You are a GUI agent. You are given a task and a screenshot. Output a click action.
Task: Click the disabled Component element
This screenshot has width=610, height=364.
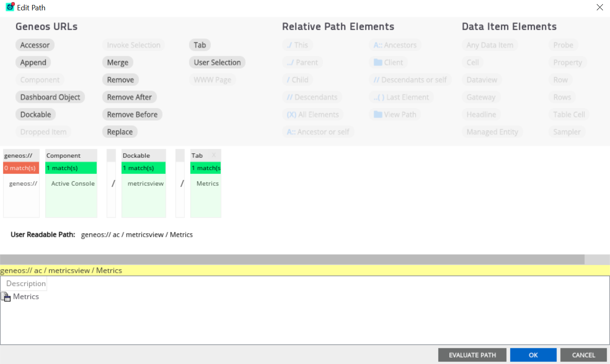[x=40, y=80]
